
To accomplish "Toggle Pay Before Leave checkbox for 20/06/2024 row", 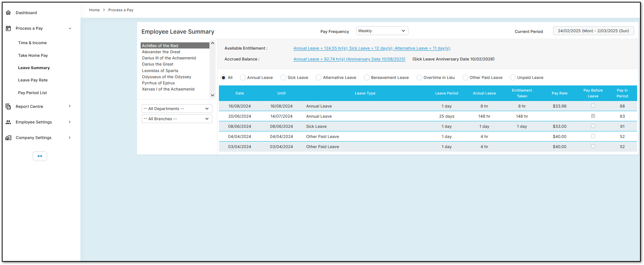I will pyautogui.click(x=593, y=116).
